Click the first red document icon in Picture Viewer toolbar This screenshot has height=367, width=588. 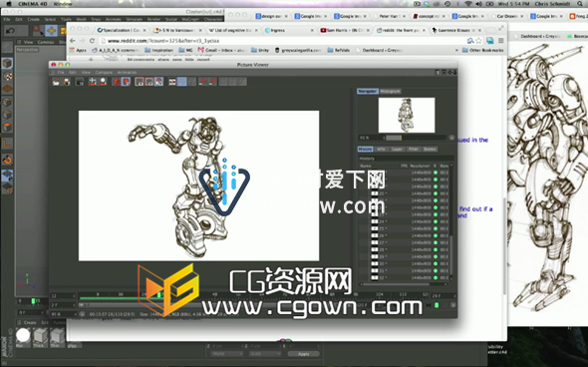point(117,82)
